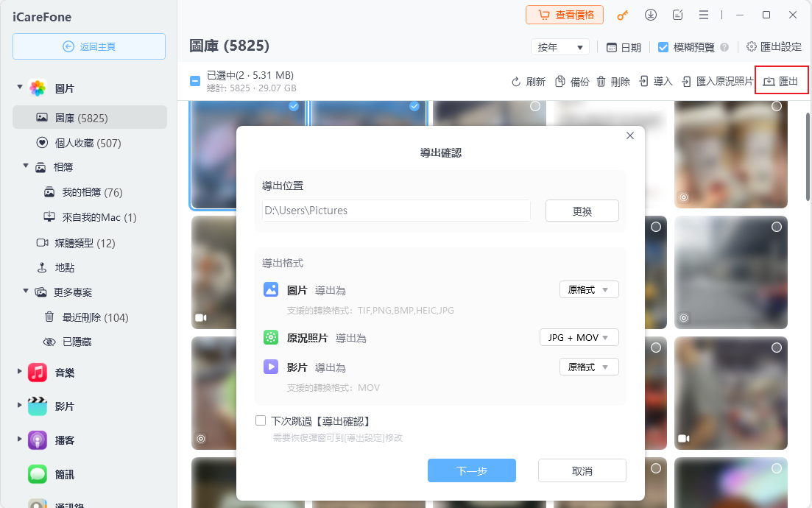Image resolution: width=812 pixels, height=508 pixels.
Task: Click the 匯出 export toolbar item
Action: [781, 81]
